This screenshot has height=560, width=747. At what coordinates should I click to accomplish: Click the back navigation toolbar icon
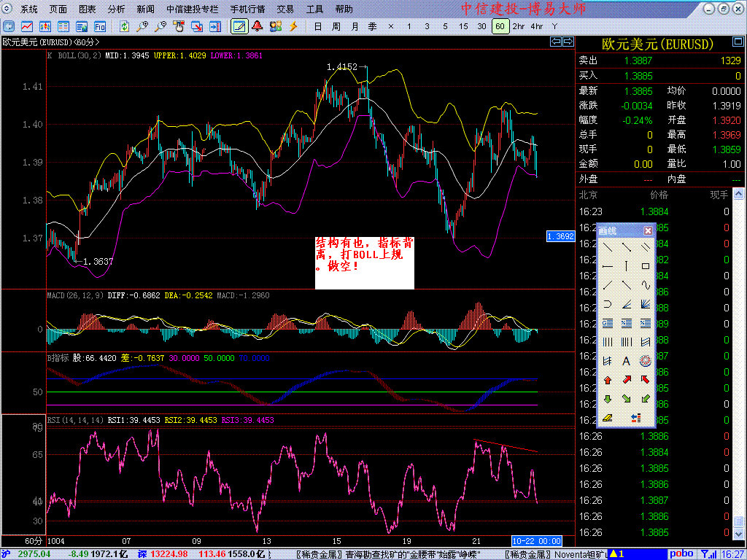(x=9, y=27)
